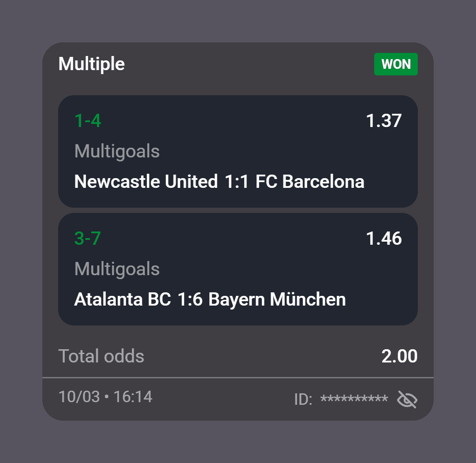This screenshot has height=463, width=476.
Task: Select the 1.37 odds value
Action: tap(384, 121)
